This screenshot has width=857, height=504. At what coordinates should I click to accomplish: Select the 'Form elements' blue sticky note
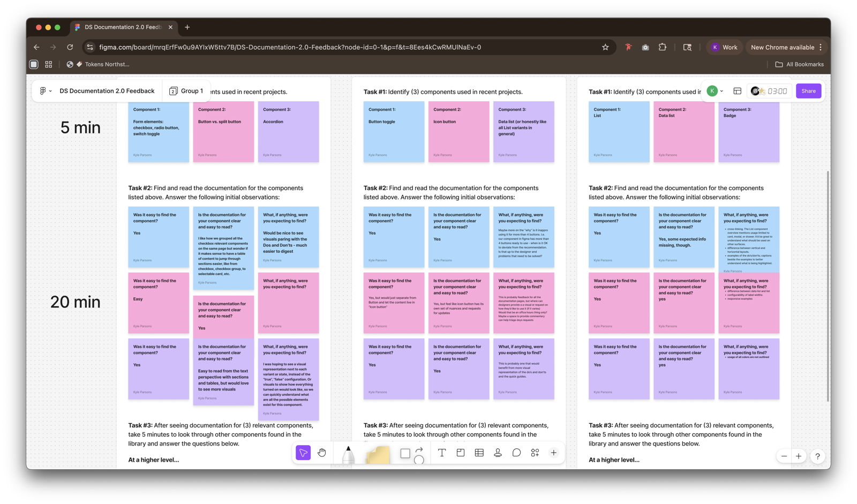point(159,132)
